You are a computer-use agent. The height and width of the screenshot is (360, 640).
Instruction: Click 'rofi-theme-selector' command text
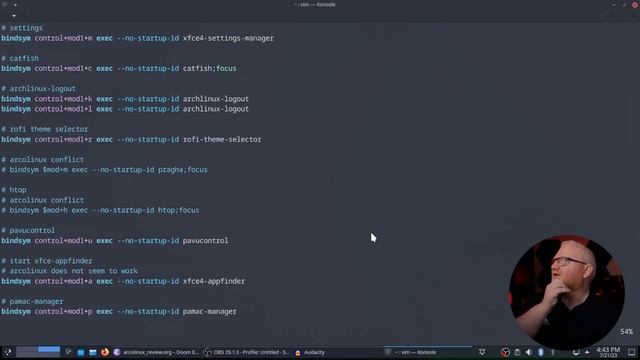click(222, 140)
